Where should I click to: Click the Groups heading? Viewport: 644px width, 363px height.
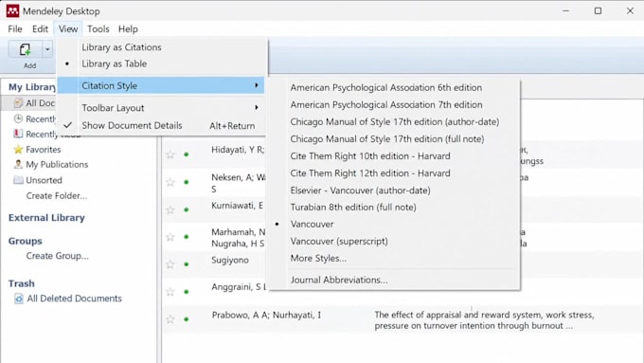point(25,241)
